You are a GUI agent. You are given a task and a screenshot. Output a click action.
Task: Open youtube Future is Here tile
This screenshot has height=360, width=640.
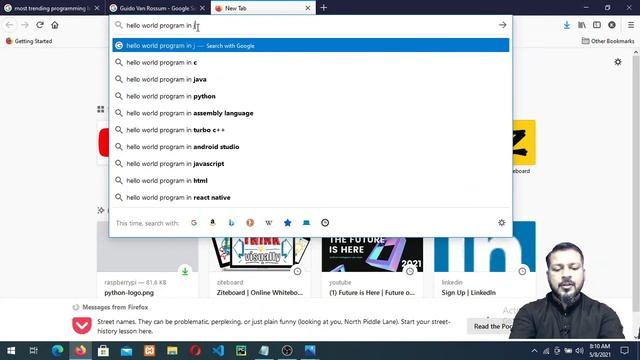[x=372, y=267]
